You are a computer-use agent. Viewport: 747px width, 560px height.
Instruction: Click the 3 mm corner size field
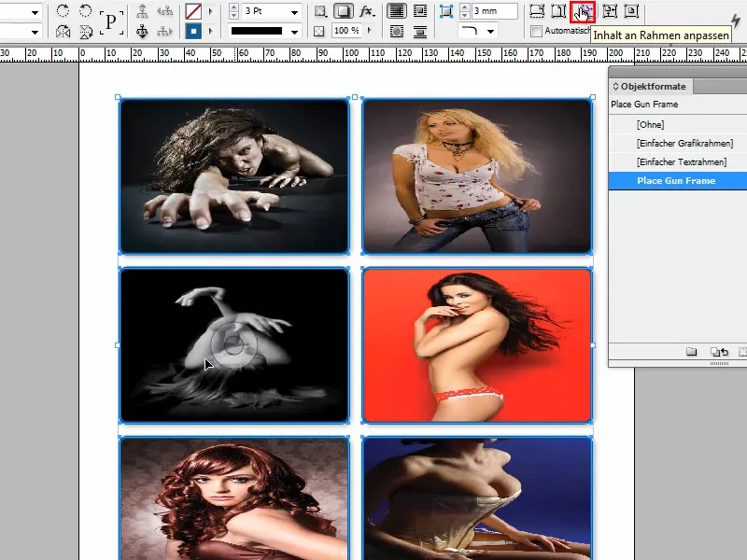(495, 11)
